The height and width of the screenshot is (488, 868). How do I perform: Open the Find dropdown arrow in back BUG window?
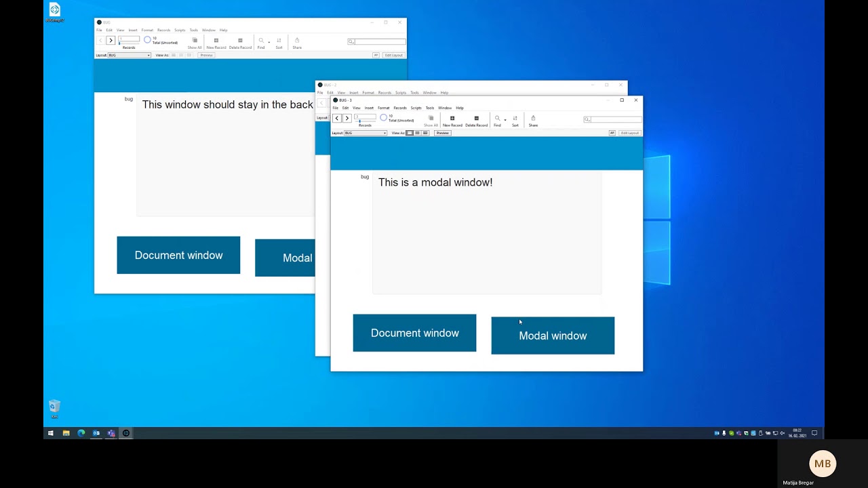click(269, 43)
